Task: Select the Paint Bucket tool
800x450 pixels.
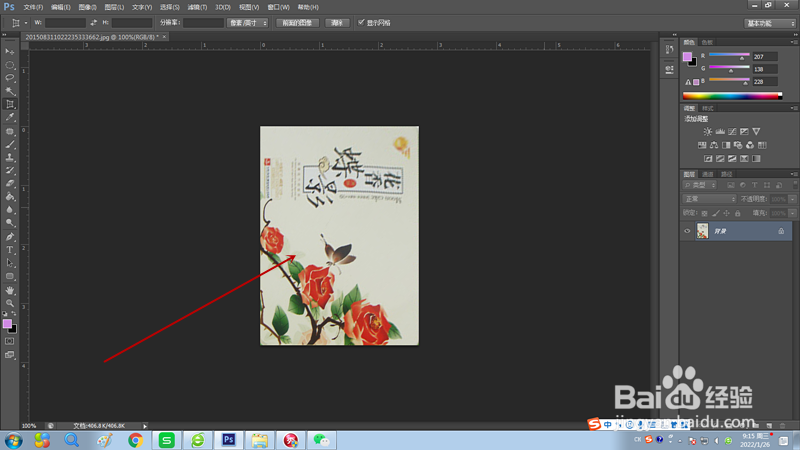Action: (10, 196)
